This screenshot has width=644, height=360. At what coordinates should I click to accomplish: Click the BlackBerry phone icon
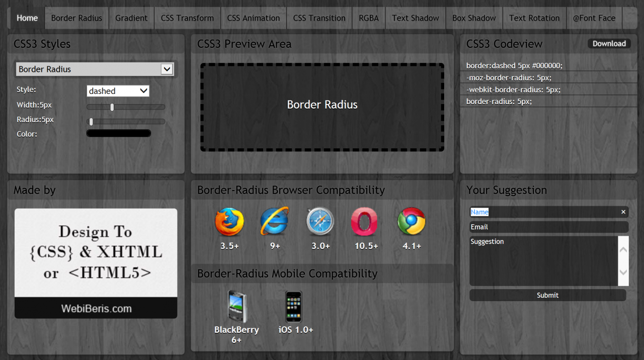click(x=236, y=306)
